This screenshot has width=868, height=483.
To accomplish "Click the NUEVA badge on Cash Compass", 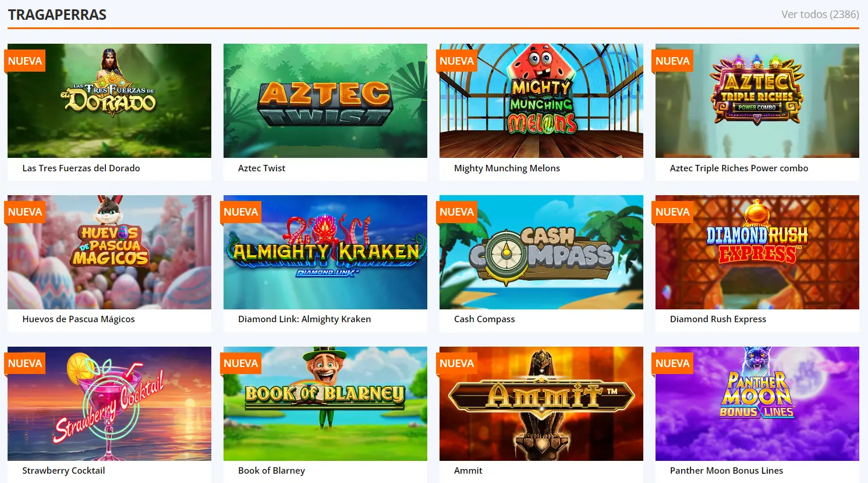I will point(457,212).
